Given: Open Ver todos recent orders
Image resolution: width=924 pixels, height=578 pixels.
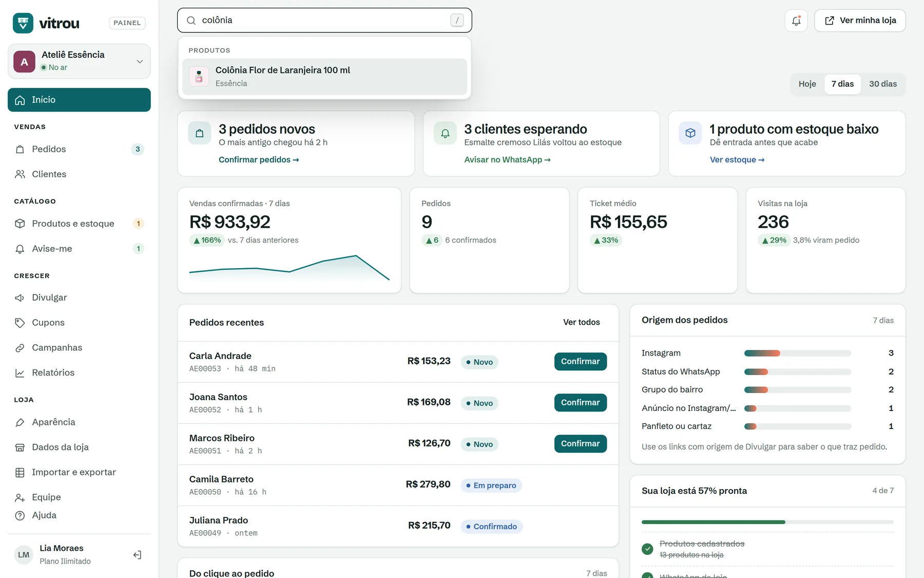Looking at the screenshot, I should [581, 322].
